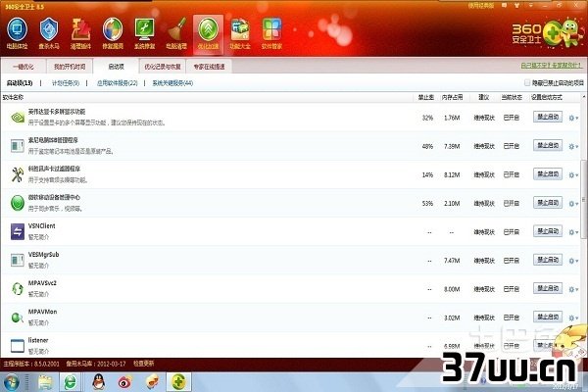Expand the gear dropdown on the MPAVMon row
Viewport: 588px width, 392px height.
(573, 318)
